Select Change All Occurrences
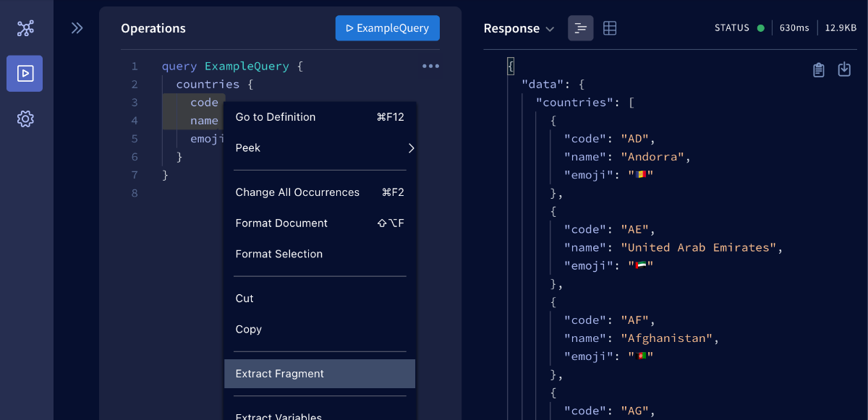 (320, 192)
